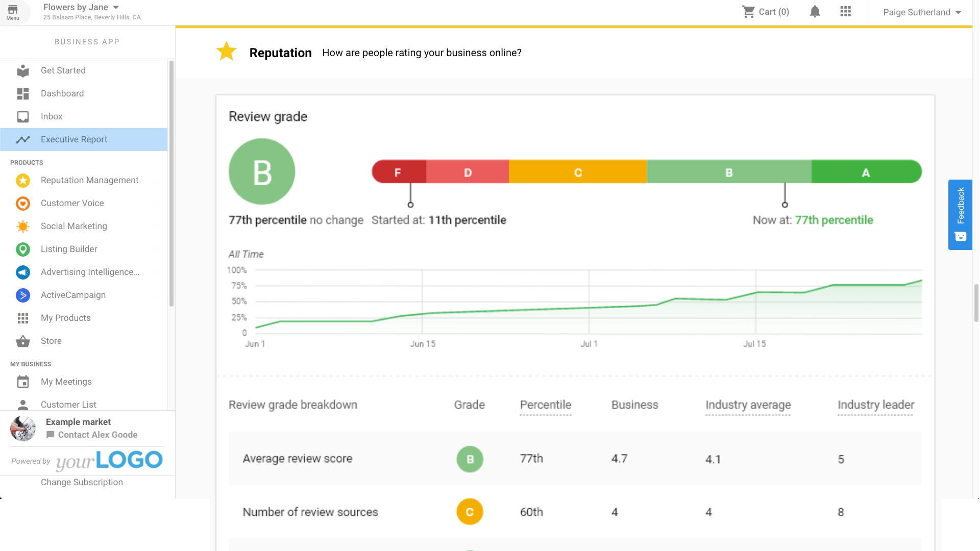Open Reputation Management product
The image size is (980, 551).
[84, 180]
